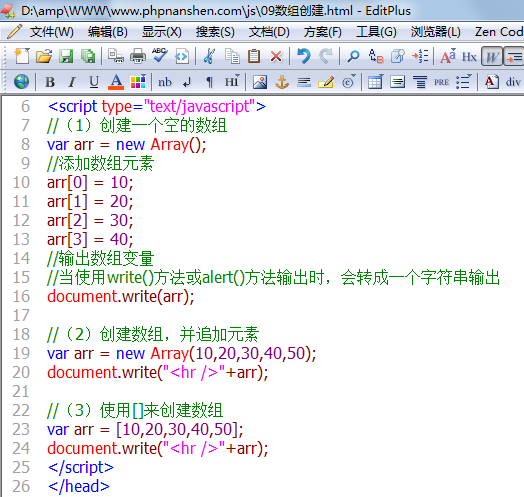
Task: Save the file with the floppy disk icon
Action: [66, 56]
